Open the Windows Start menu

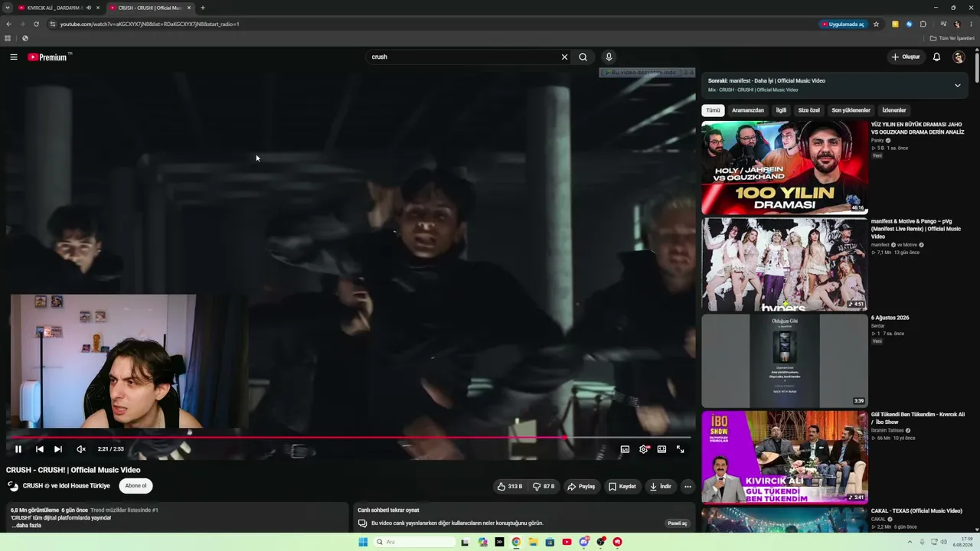click(363, 542)
